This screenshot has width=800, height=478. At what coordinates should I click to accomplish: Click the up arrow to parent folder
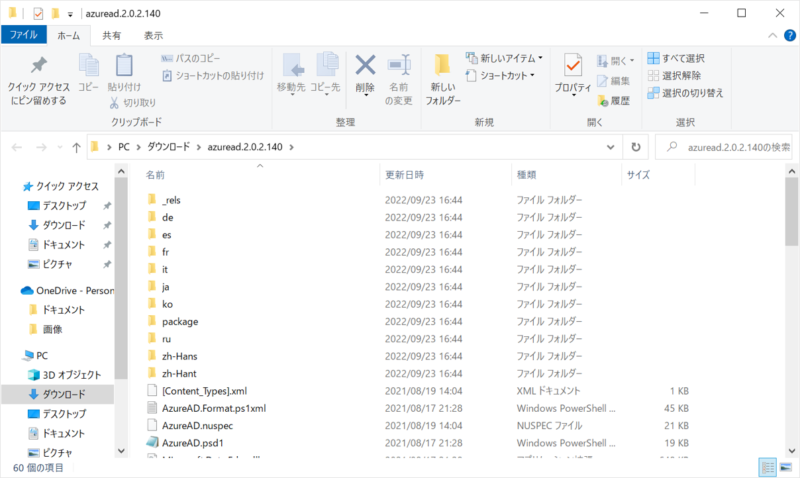pyautogui.click(x=77, y=147)
